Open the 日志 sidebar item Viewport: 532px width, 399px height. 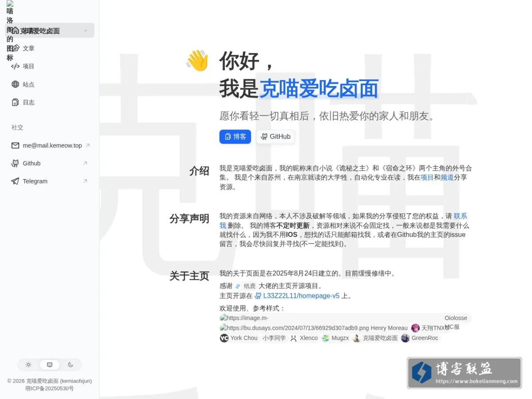[50, 102]
